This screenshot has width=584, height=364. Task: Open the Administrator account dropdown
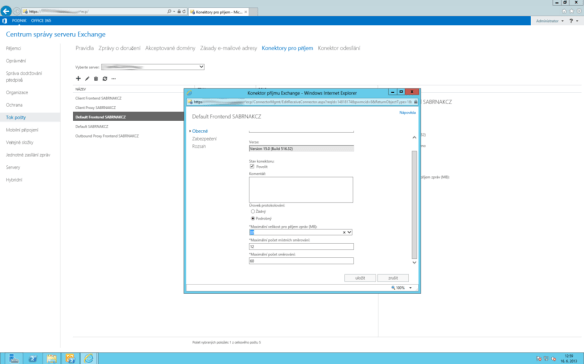point(550,21)
